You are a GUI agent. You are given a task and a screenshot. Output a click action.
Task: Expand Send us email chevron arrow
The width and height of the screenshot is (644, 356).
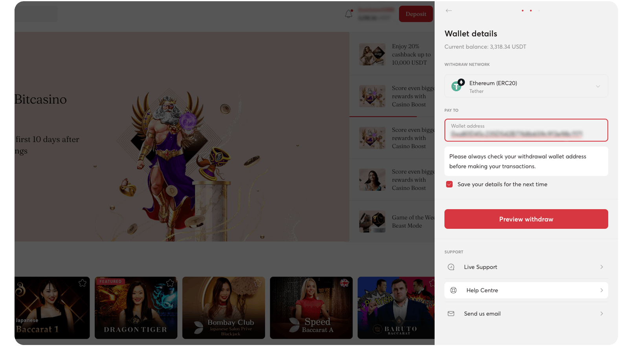pyautogui.click(x=602, y=314)
